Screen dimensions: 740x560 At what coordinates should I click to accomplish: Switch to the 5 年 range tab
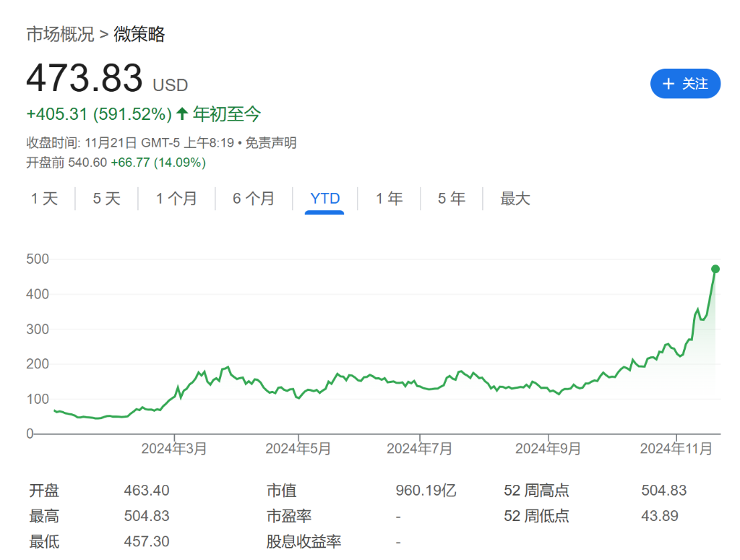[452, 199]
